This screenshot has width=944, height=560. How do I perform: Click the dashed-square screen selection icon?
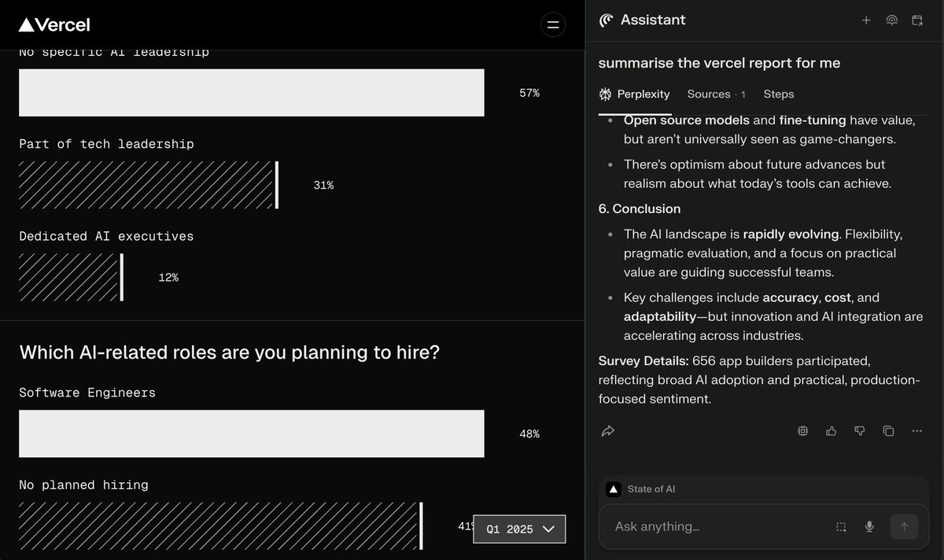point(841,527)
